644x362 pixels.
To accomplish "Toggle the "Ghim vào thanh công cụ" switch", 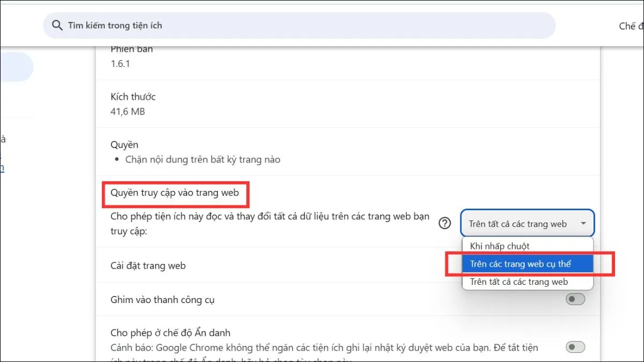I will (x=575, y=299).
